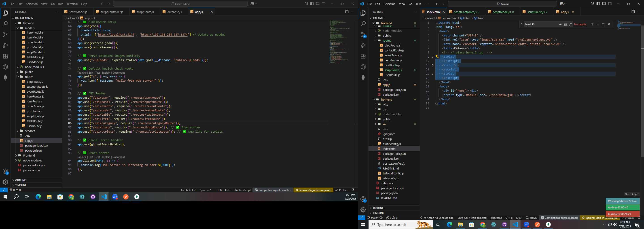Close the find widget

609,24
